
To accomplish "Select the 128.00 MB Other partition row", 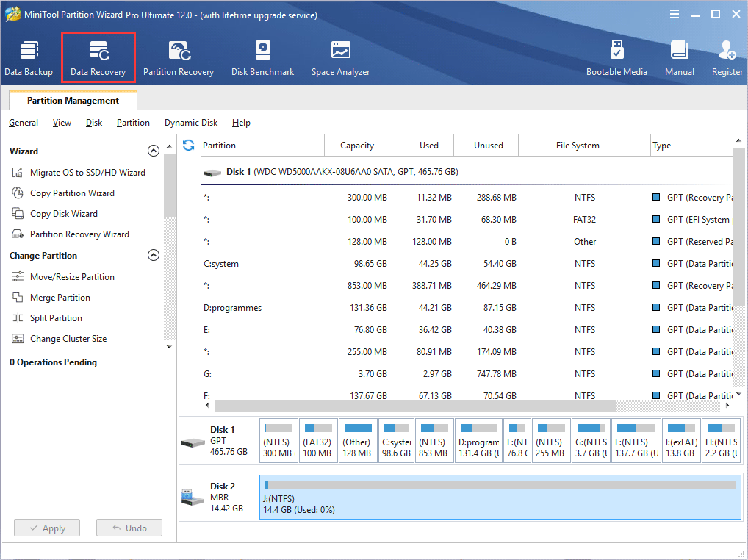I will pos(467,241).
